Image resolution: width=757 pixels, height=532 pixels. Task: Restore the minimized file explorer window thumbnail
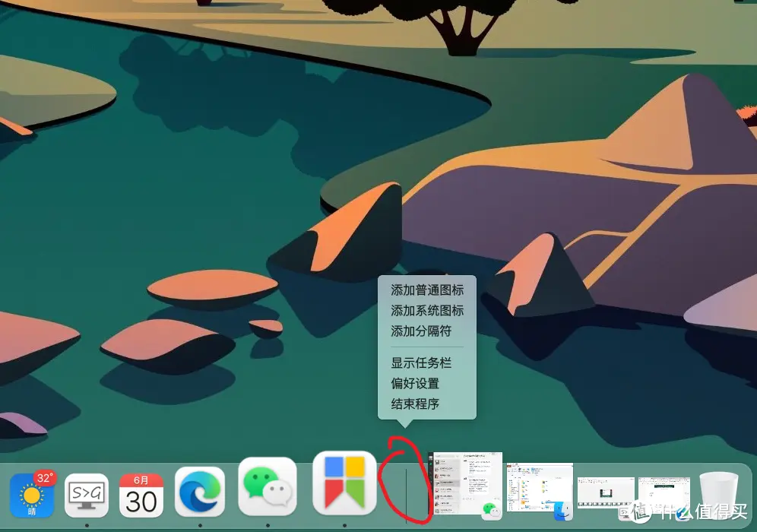[x=540, y=490]
